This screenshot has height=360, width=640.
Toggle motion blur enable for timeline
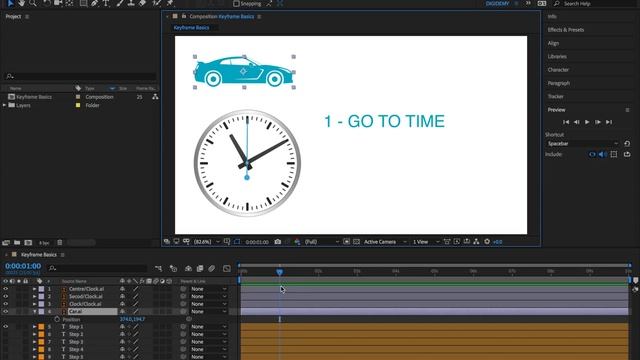click(x=211, y=268)
